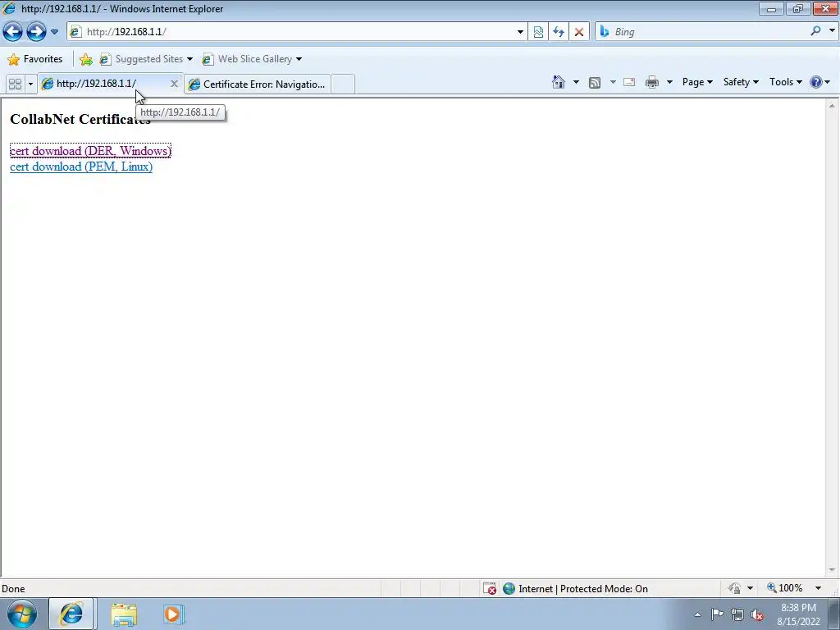Click the status bar privacy lock icon
This screenshot has height=630, width=840.
pos(734,589)
